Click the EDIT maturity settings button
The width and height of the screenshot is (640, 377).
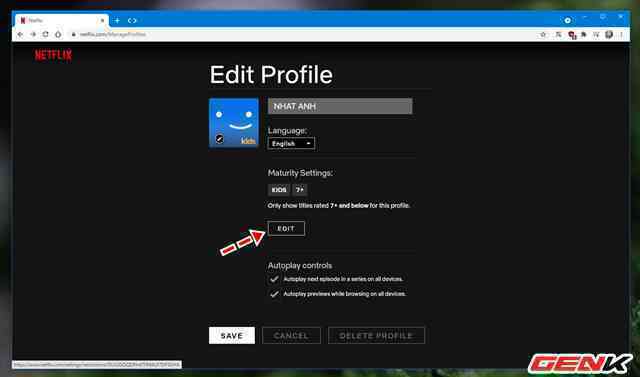(x=286, y=228)
